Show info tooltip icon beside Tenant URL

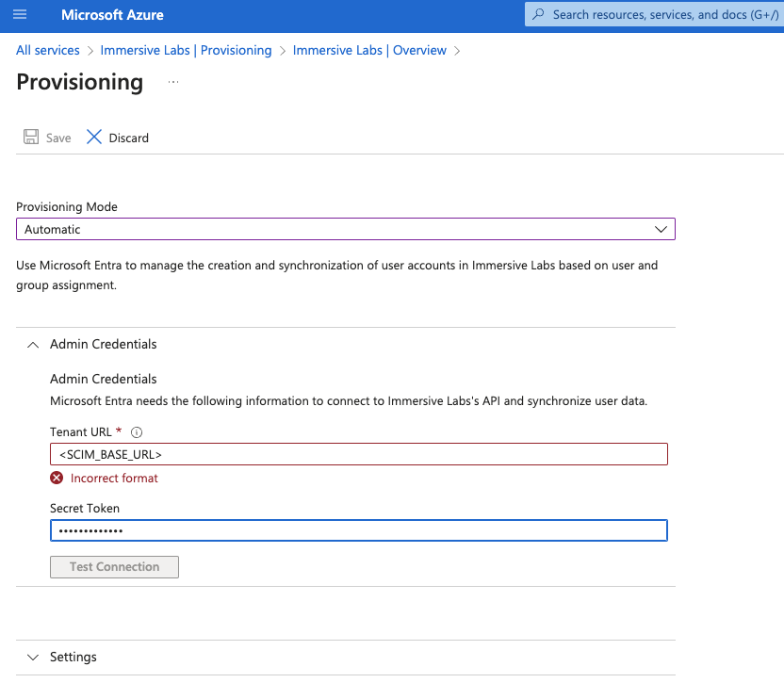coord(136,432)
